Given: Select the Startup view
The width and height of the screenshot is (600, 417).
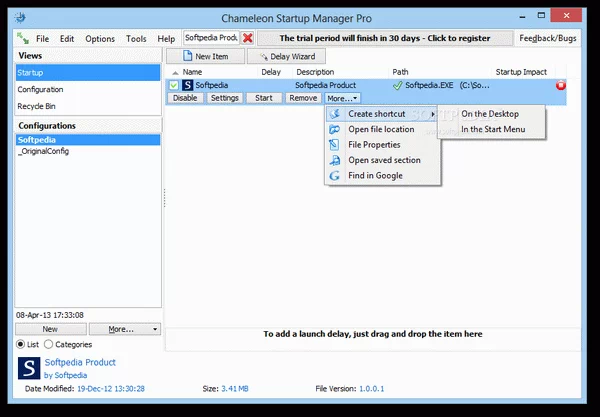Looking at the screenshot, I should pos(88,73).
